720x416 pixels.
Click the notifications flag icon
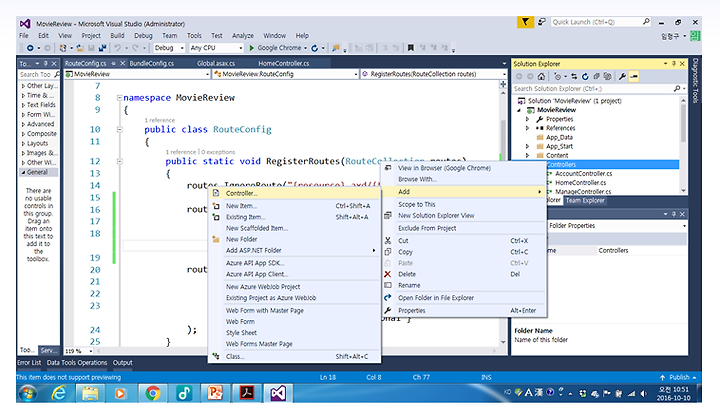[525, 22]
